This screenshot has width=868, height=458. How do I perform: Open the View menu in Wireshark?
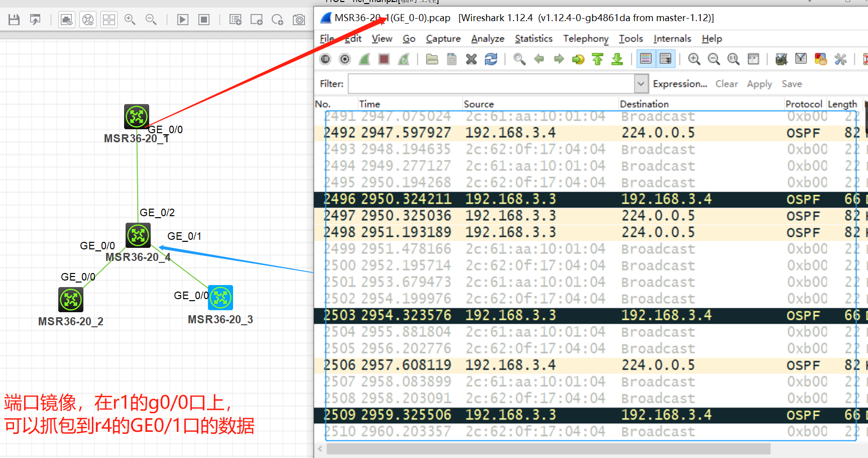pos(382,39)
